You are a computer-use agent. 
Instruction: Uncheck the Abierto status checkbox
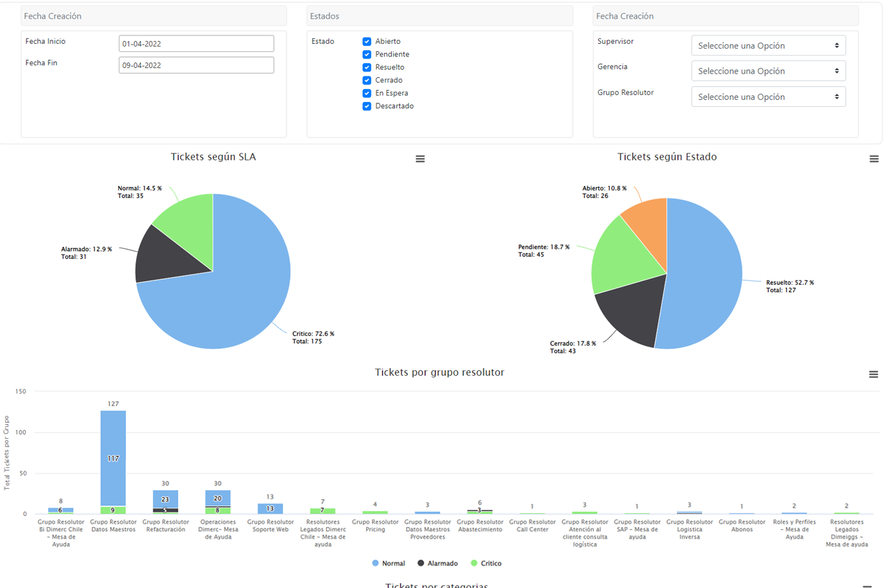[x=367, y=42]
